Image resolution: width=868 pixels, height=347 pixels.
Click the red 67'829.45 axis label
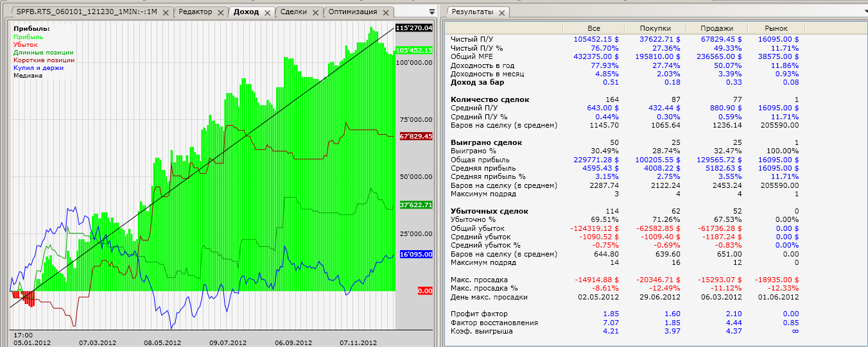[x=415, y=137]
